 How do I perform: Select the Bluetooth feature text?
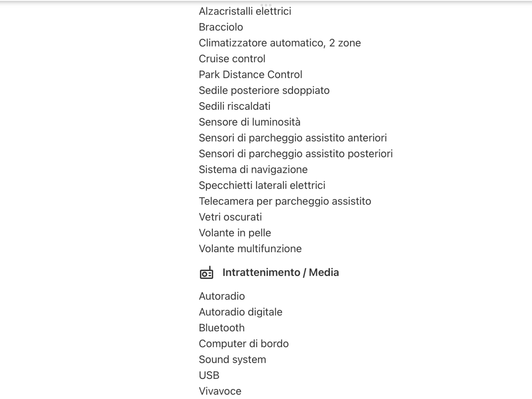point(222,328)
